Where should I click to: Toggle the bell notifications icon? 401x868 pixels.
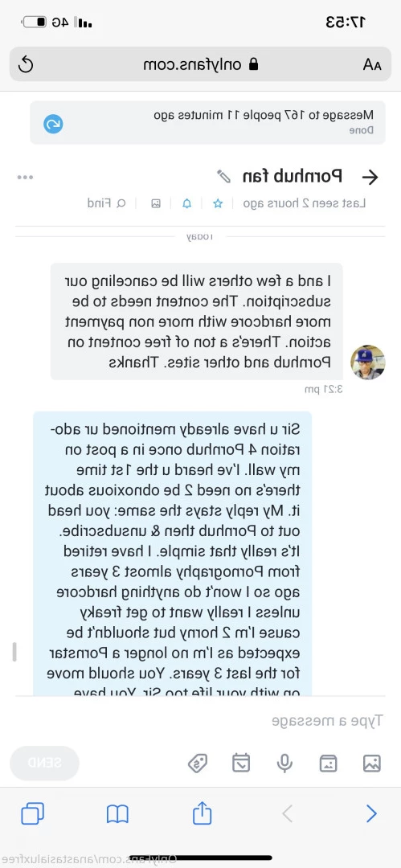click(x=187, y=203)
